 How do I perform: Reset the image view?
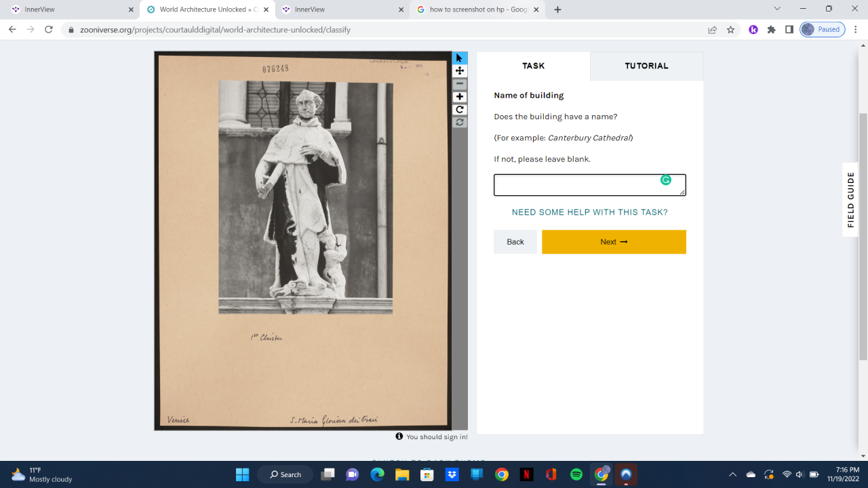tap(460, 123)
